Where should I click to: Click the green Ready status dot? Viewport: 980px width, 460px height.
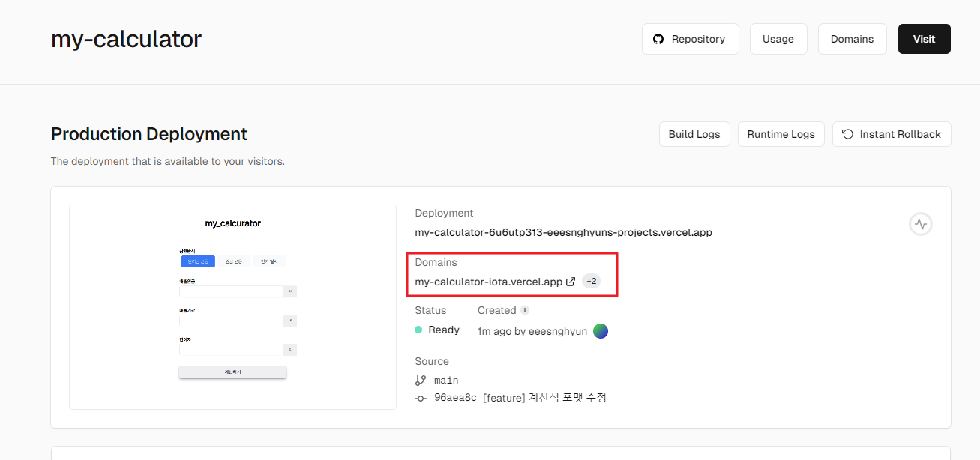click(x=418, y=330)
